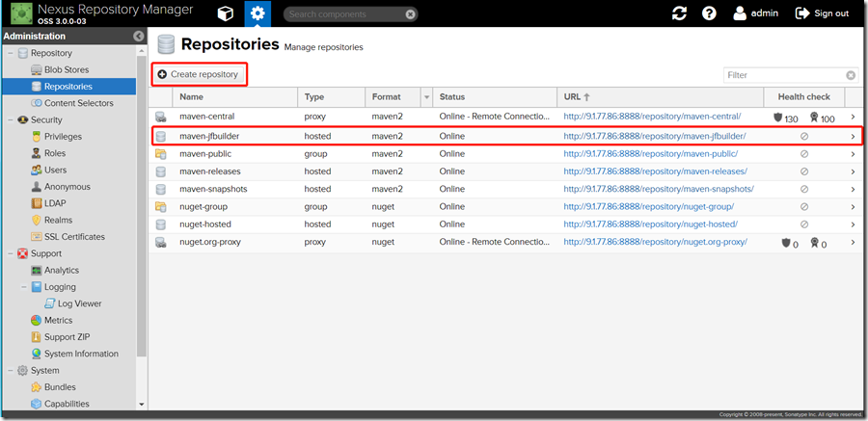Open Blob Stores in sidebar
The image size is (868, 421).
pyautogui.click(x=67, y=69)
